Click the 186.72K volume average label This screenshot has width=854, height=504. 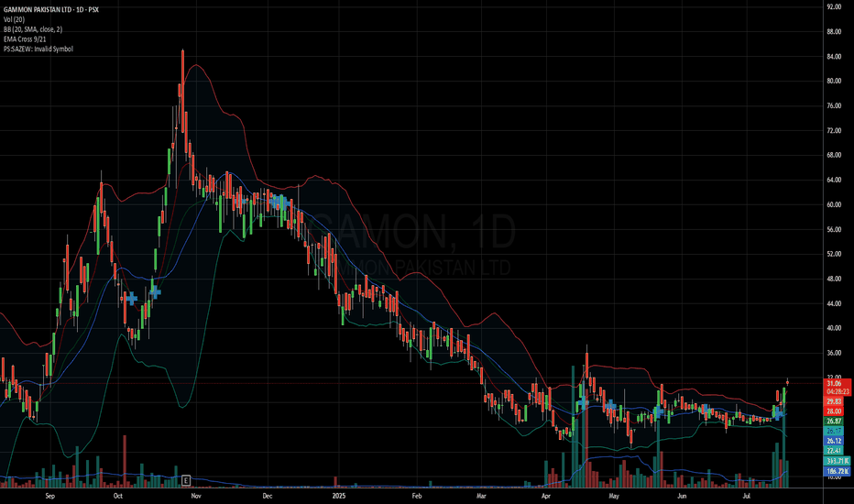pos(838,471)
